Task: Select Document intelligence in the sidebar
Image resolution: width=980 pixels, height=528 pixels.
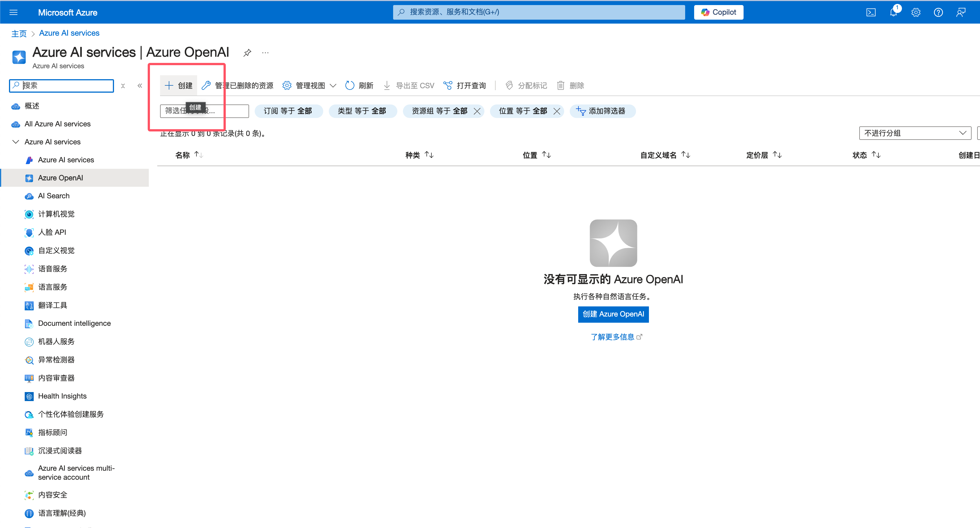Action: tap(74, 323)
